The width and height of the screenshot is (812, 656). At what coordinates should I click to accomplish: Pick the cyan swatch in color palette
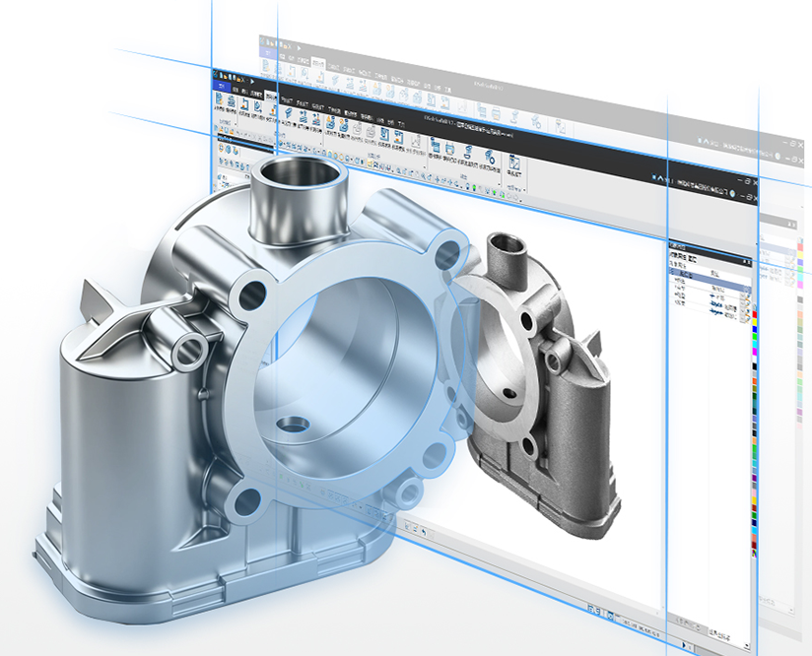[x=755, y=344]
